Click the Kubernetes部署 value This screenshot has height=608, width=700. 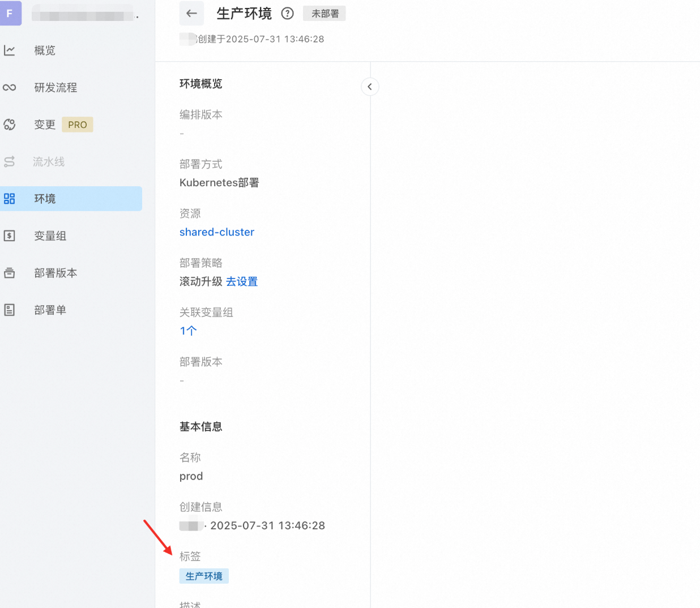tap(219, 183)
